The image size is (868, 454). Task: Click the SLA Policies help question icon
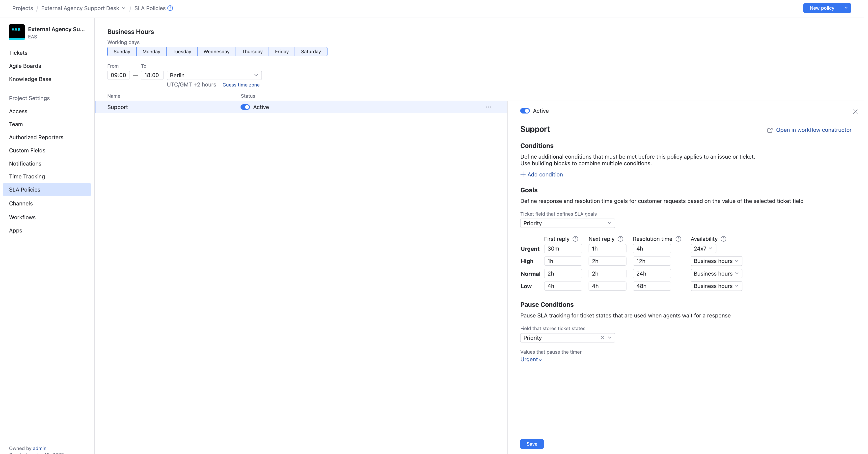(170, 8)
